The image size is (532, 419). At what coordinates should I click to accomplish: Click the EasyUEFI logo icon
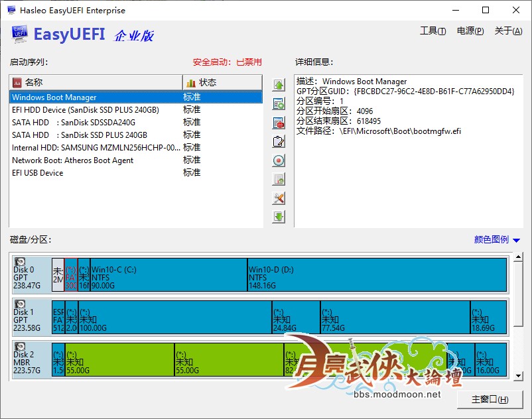coord(19,34)
